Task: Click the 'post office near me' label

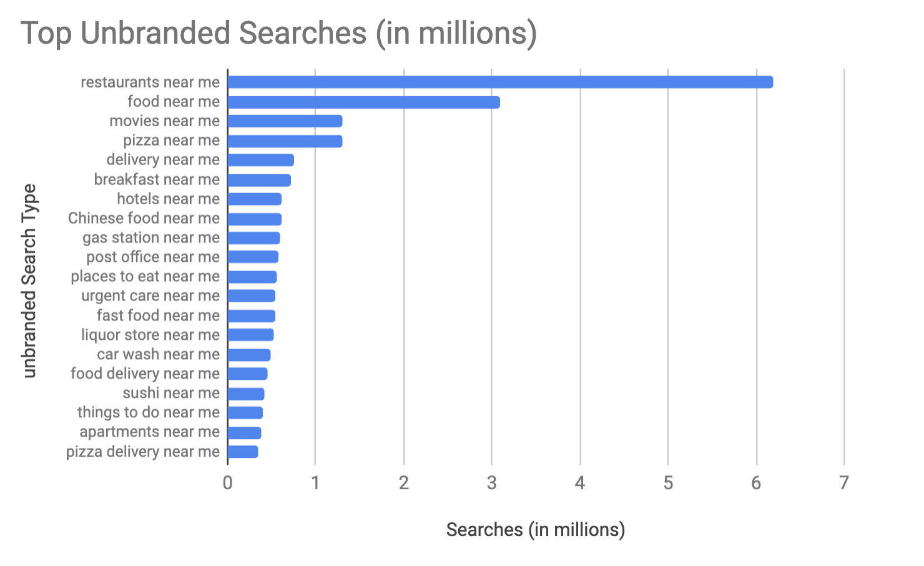Action: (x=153, y=257)
